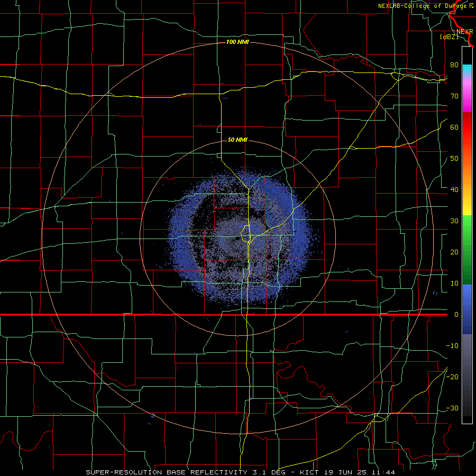Click the "70" value on the dBZ scale
476x476 pixels.
click(454, 96)
